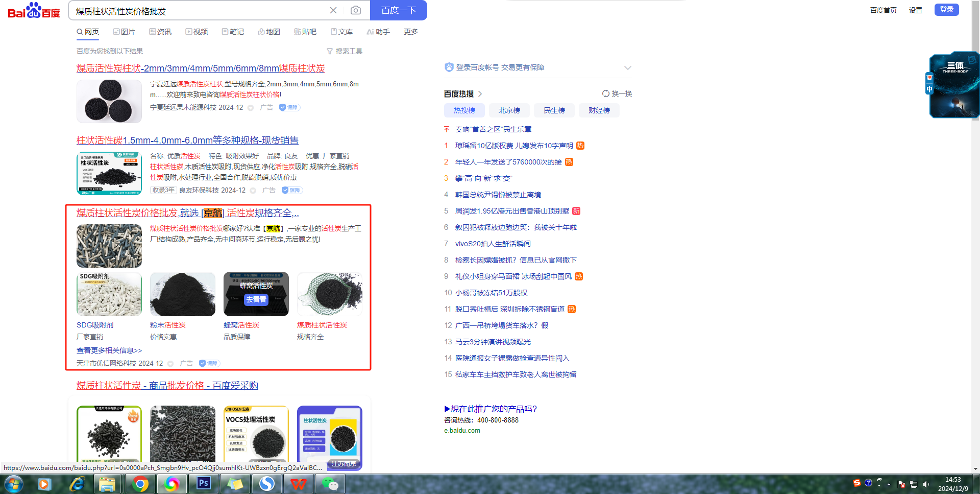The height and width of the screenshot is (494, 980).
Task: Click the page scrollbar down arrow
Action: click(x=975, y=468)
